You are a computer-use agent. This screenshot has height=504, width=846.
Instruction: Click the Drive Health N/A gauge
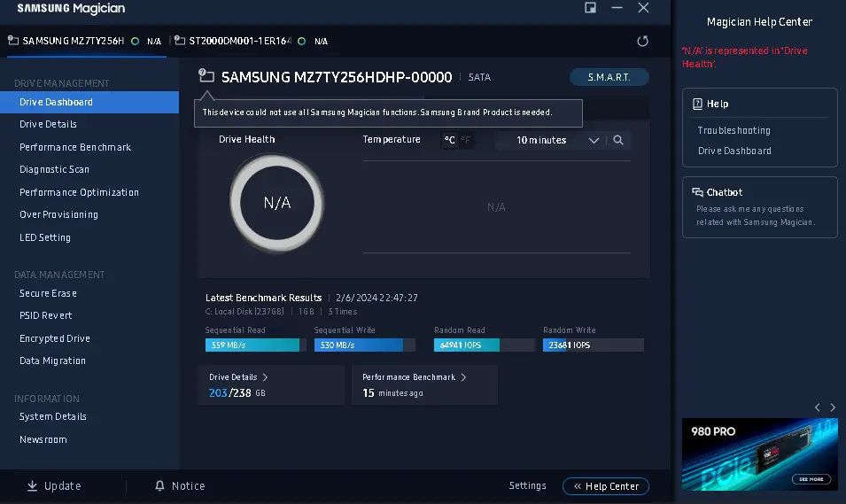click(x=276, y=203)
